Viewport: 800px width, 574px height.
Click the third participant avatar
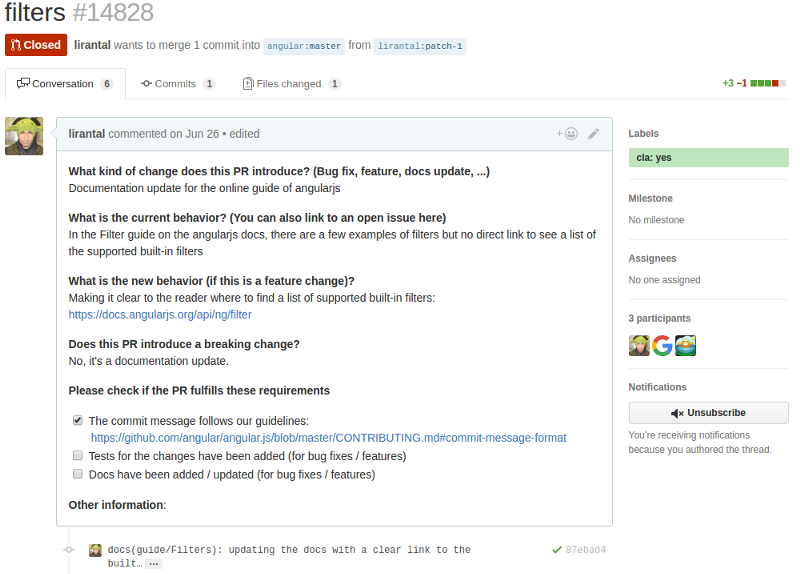(x=685, y=345)
